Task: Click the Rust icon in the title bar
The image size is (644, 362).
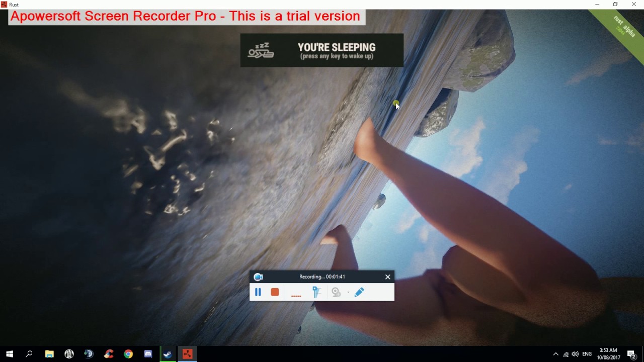Action: click(x=4, y=5)
